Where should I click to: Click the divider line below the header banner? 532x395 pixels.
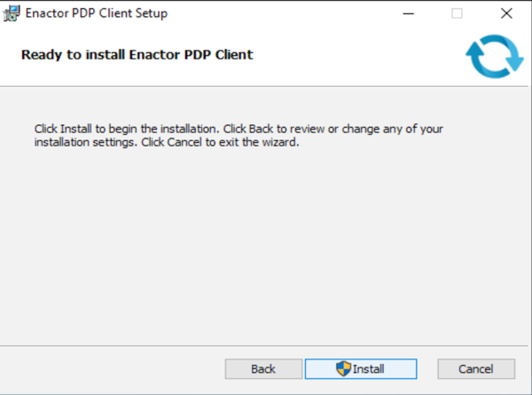pos(266,86)
